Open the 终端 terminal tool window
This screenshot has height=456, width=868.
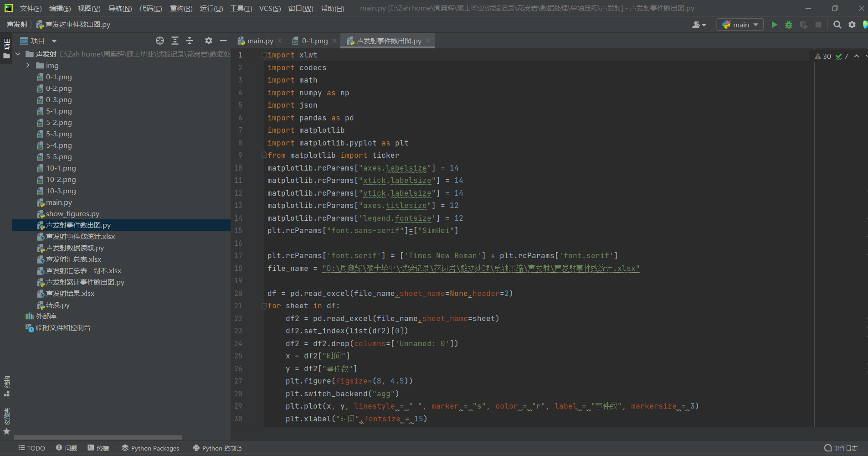point(98,448)
